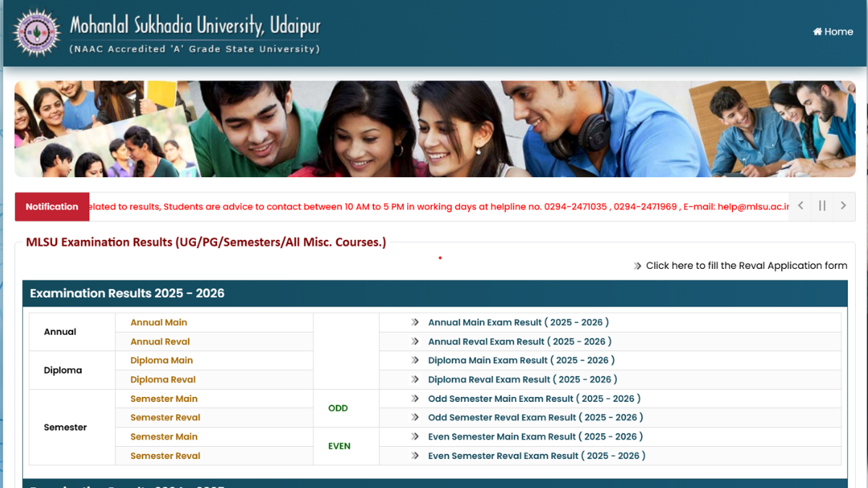Click the university logo emblem
The width and height of the screenshot is (868, 488).
point(38,33)
